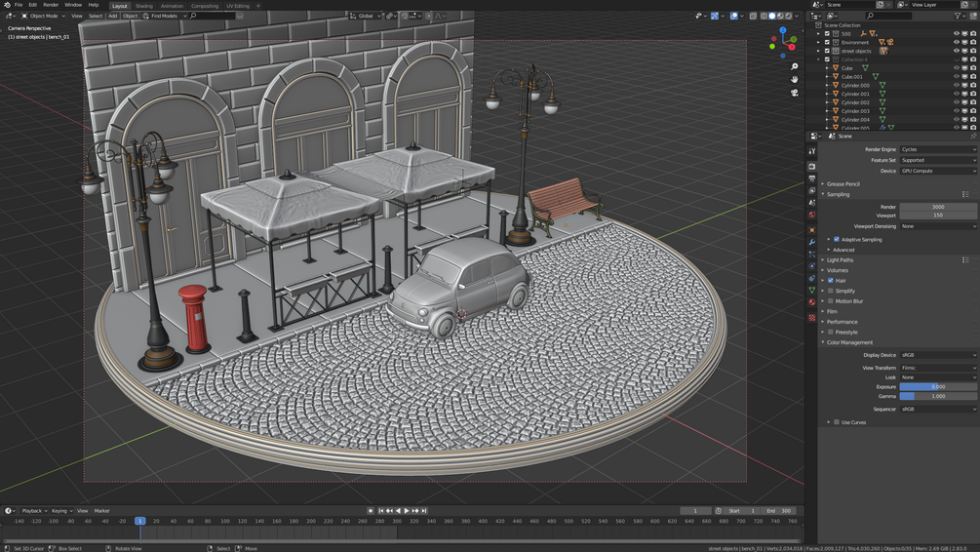This screenshot has width=980, height=552.
Task: Expand the 500 collection in the outliner
Action: tap(819, 34)
